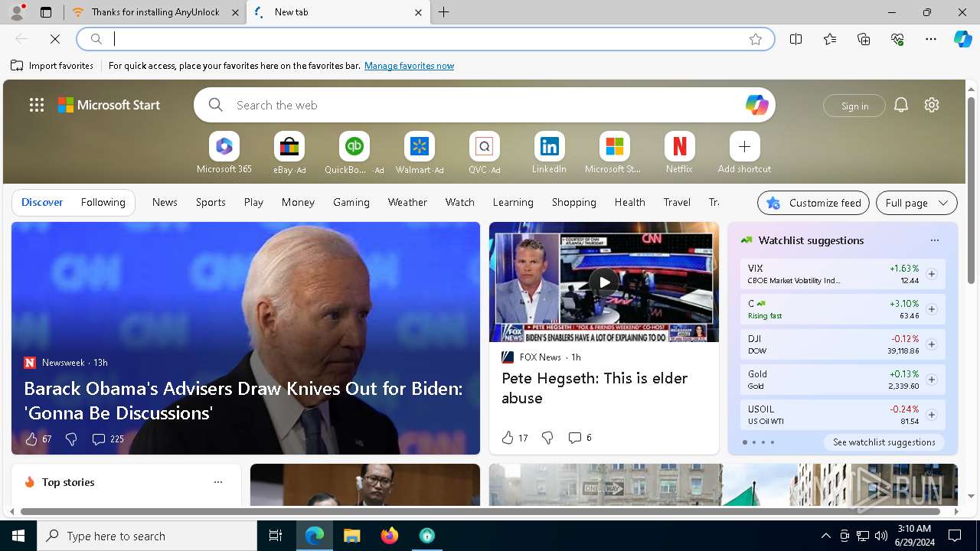Open the Microsoft Start logo link

109,105
